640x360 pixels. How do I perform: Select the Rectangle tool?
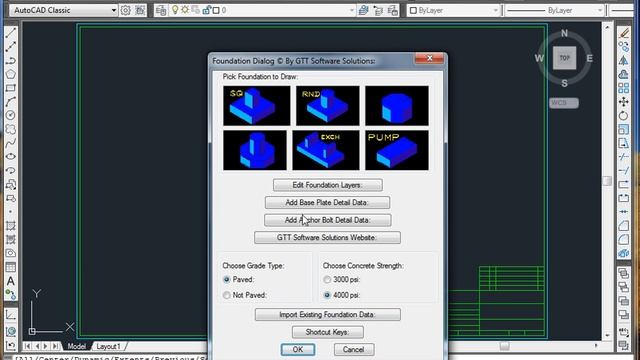[x=11, y=88]
